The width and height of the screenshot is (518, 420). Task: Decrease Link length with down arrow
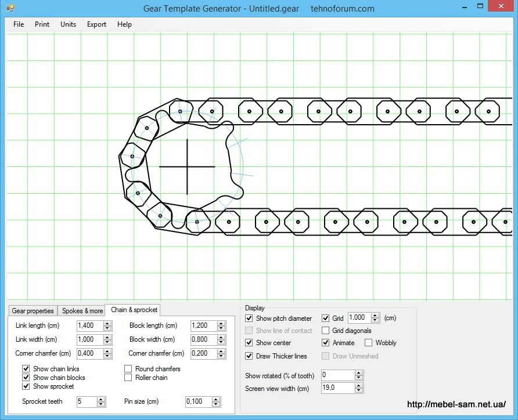click(x=107, y=328)
